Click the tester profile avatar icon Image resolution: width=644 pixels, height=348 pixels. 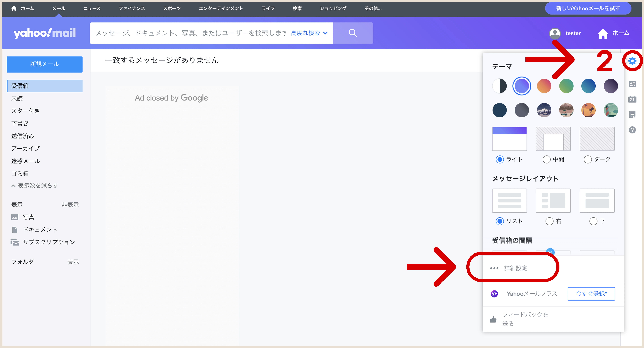coord(555,33)
